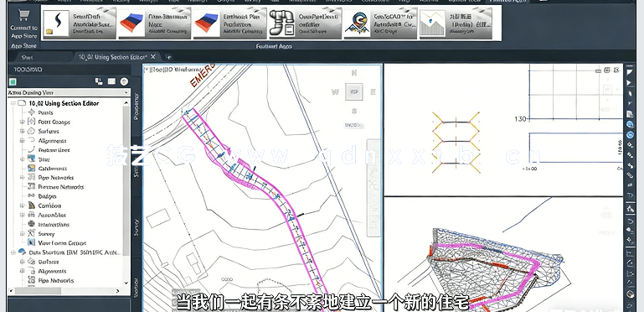Switch to the Start file tab

tap(27, 57)
